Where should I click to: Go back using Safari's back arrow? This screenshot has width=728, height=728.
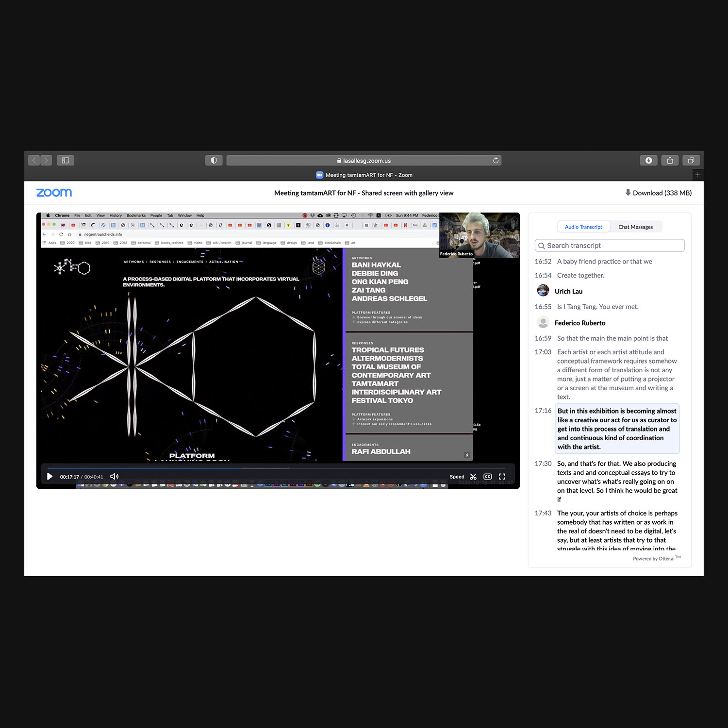[x=34, y=160]
